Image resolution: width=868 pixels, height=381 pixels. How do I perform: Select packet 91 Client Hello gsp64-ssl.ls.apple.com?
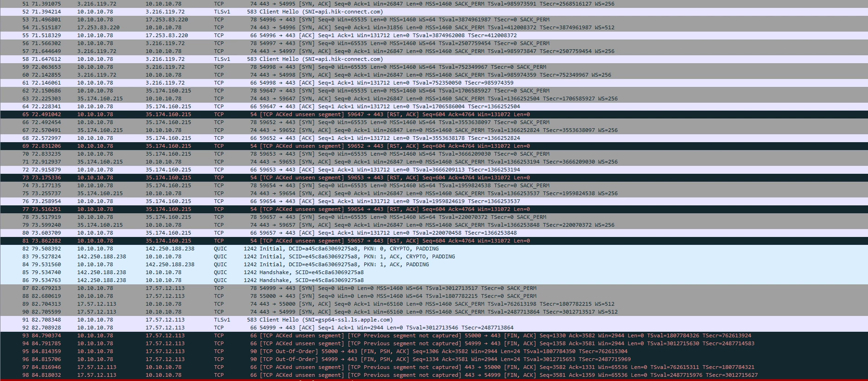coord(434,320)
